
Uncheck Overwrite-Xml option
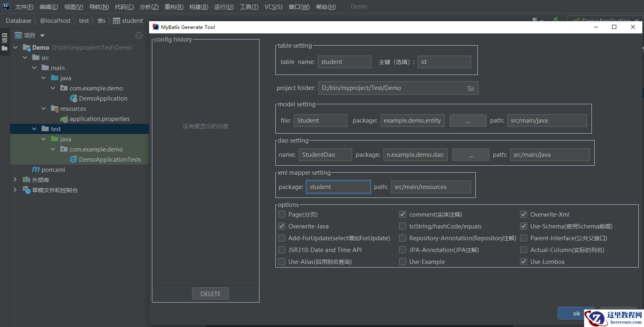[523, 214]
